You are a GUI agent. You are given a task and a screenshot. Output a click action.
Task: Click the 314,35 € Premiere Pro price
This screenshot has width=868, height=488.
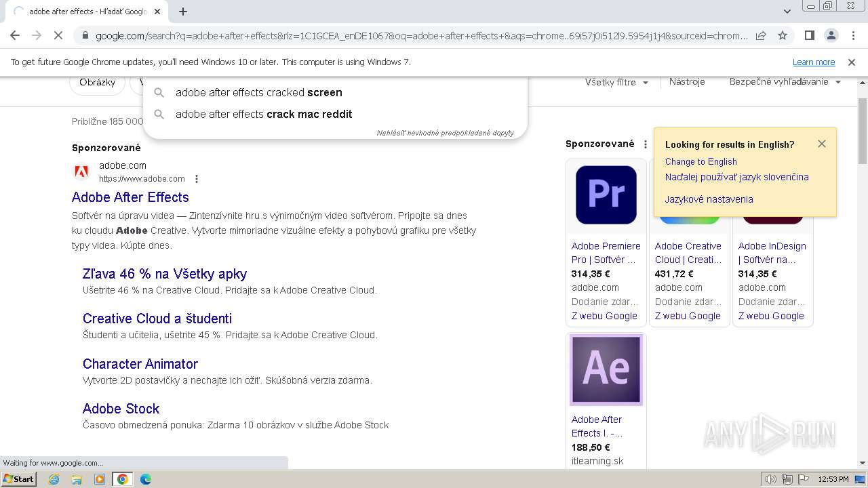click(591, 274)
